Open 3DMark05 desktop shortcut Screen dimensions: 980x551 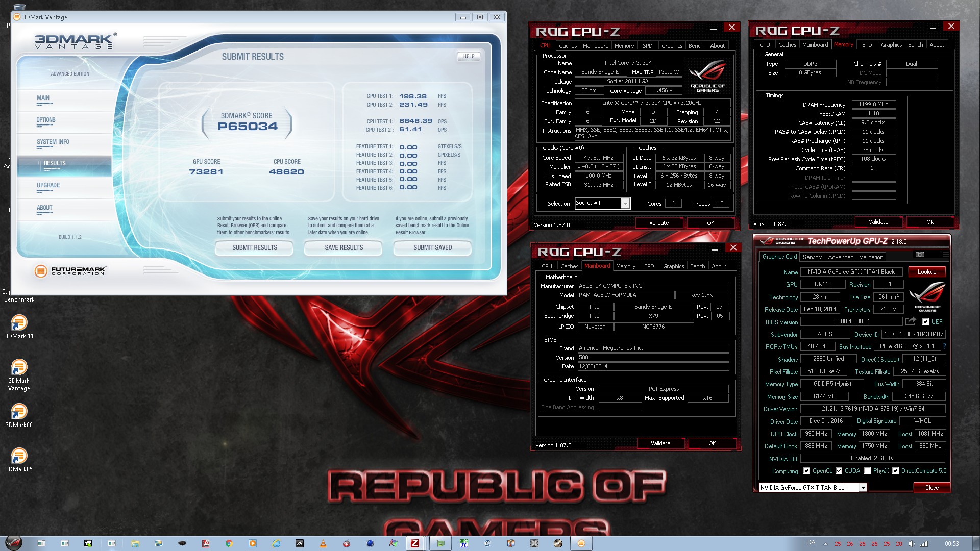pos(19,460)
